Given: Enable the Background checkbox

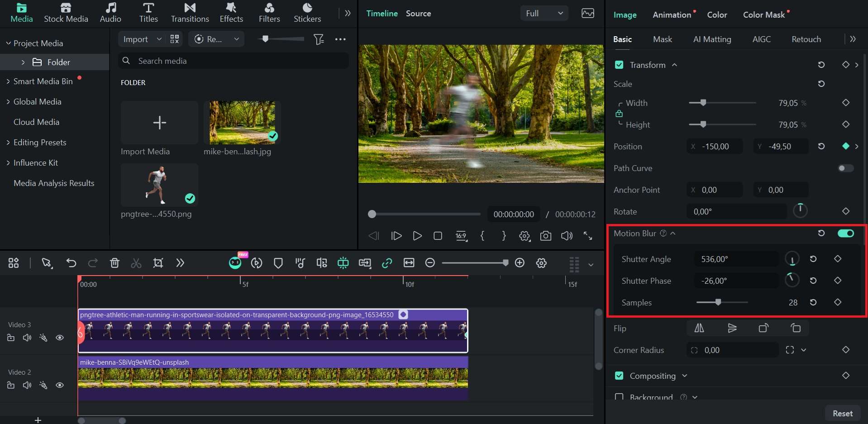Looking at the screenshot, I should pos(619,397).
